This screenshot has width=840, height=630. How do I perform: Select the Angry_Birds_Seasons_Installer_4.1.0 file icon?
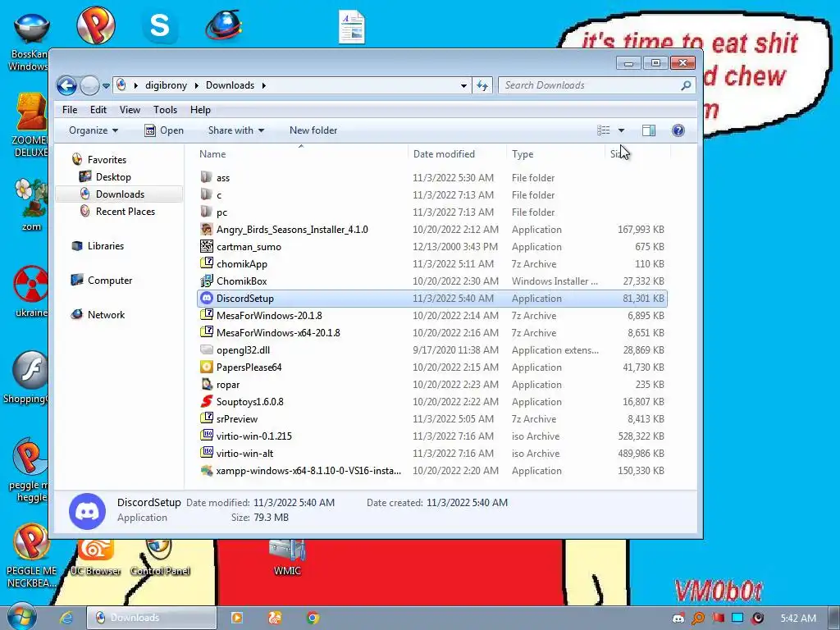click(206, 230)
